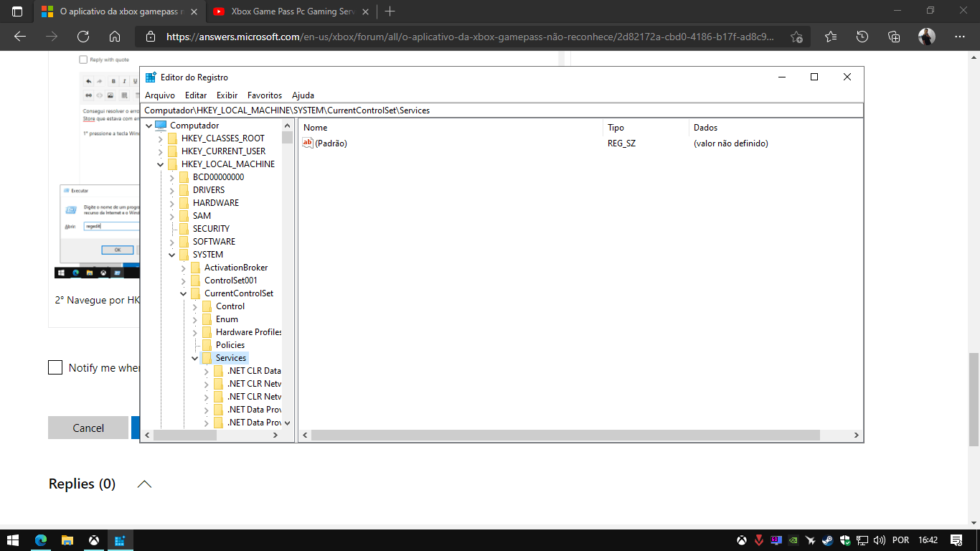This screenshot has width=980, height=551.
Task: Open Edge settings and more menu
Action: pos(960,37)
